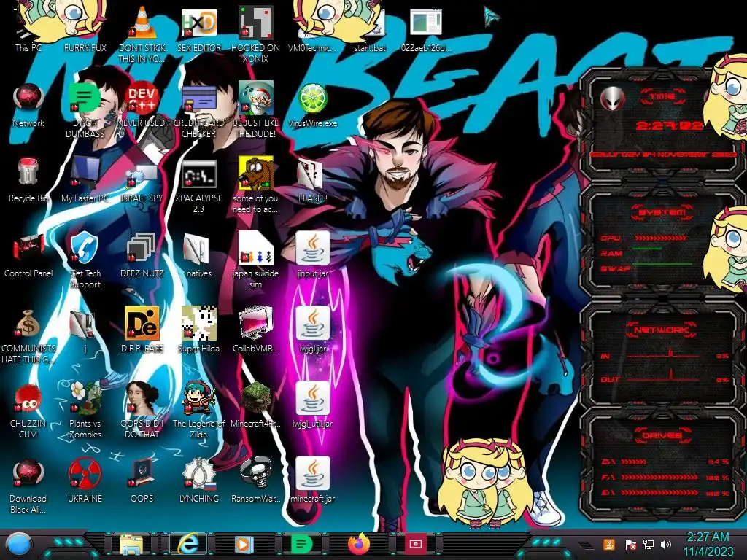The image size is (747, 560).
Task: Open the 022aeb126d... file icon
Action: click(426, 28)
